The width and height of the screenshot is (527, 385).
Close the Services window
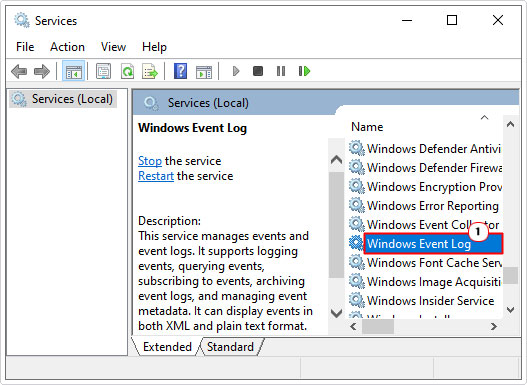(x=498, y=20)
